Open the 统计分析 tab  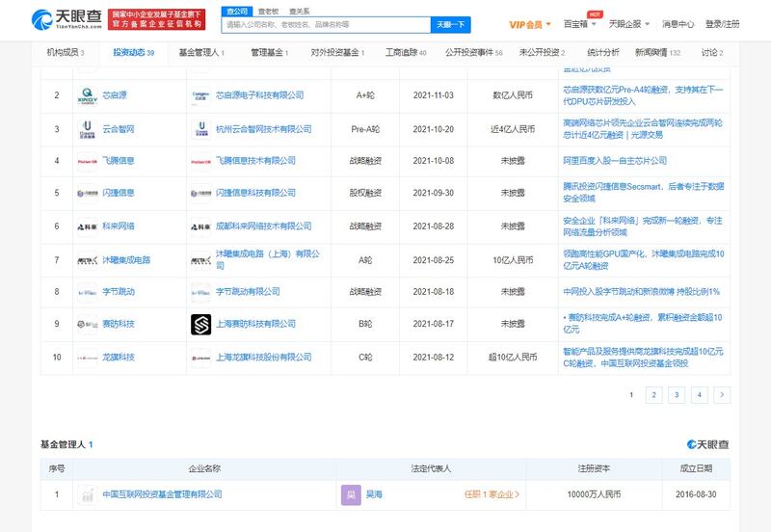coord(603,53)
